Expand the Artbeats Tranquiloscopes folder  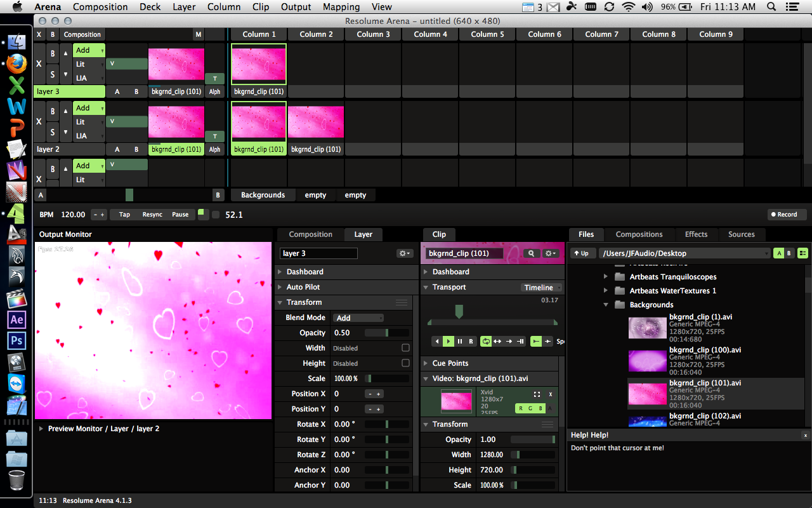click(606, 277)
